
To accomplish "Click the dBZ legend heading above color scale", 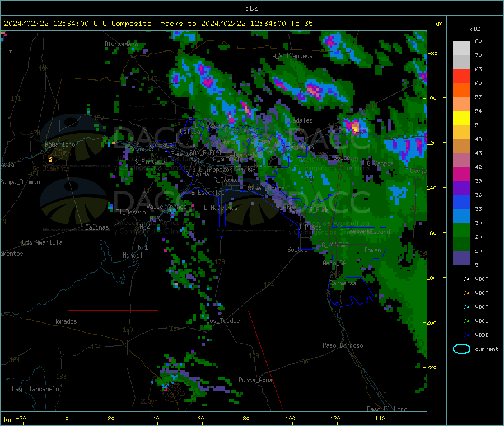I will [475, 29].
